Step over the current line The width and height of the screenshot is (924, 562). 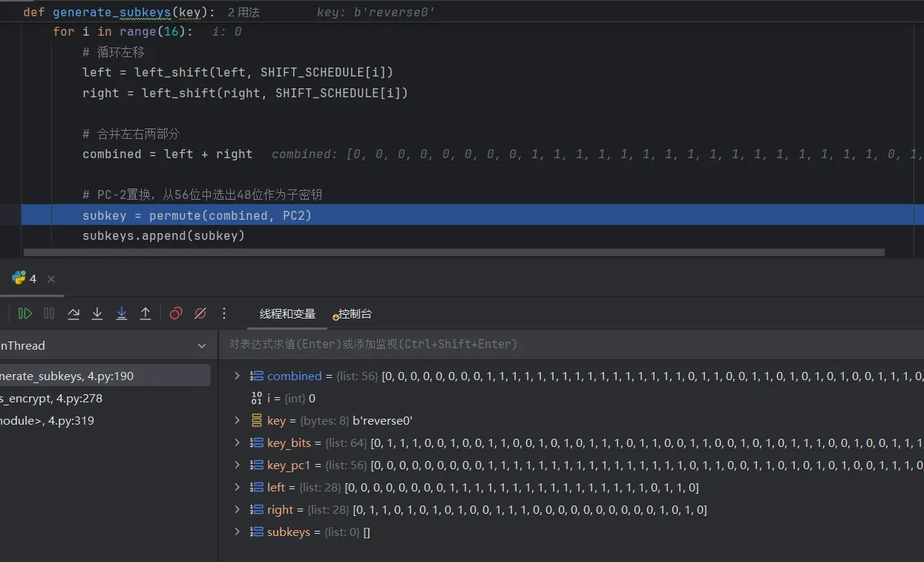coord(73,314)
